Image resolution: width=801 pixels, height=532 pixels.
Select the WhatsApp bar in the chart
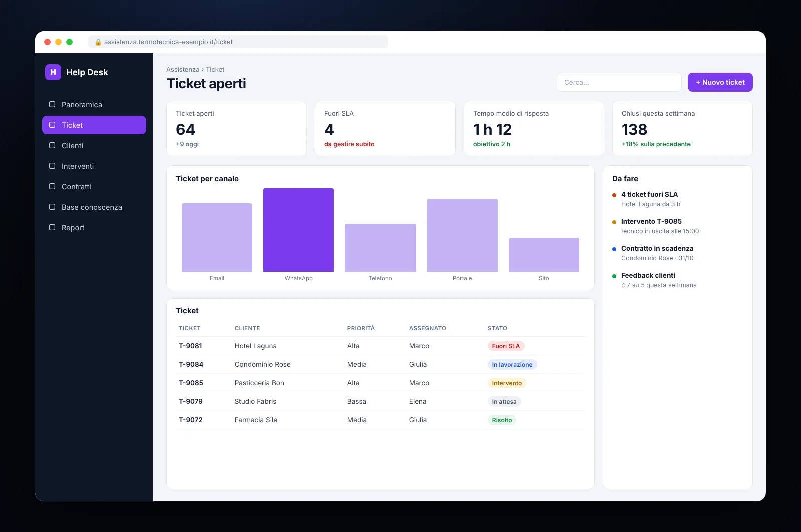point(299,230)
